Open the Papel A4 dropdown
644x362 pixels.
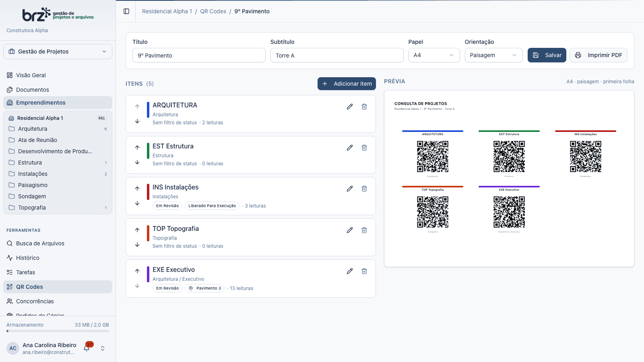click(x=434, y=55)
